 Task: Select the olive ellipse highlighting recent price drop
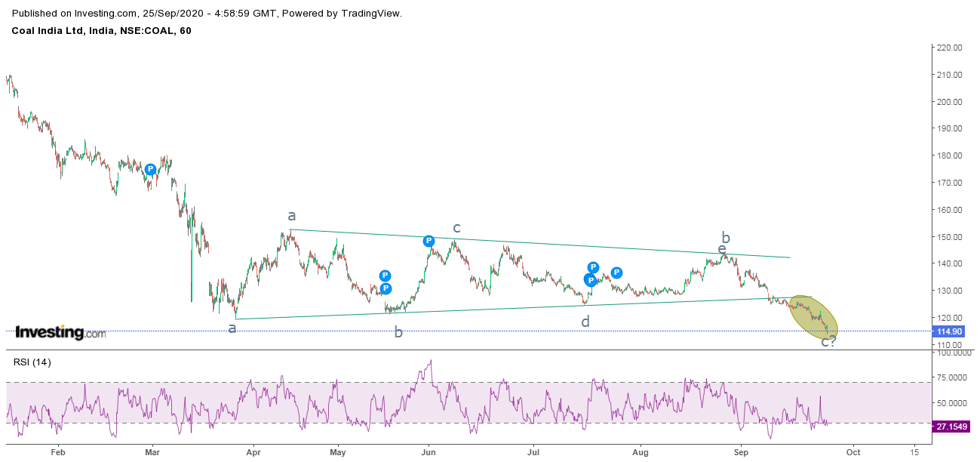(813, 316)
